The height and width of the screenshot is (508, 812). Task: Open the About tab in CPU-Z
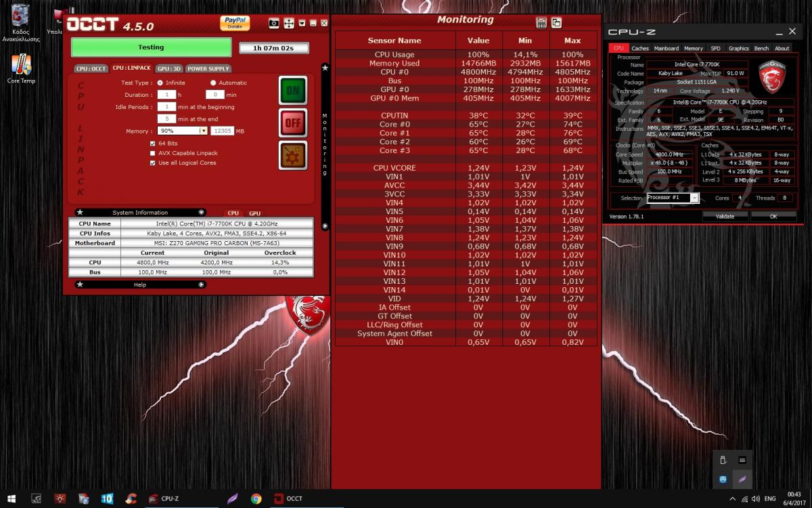[782, 48]
